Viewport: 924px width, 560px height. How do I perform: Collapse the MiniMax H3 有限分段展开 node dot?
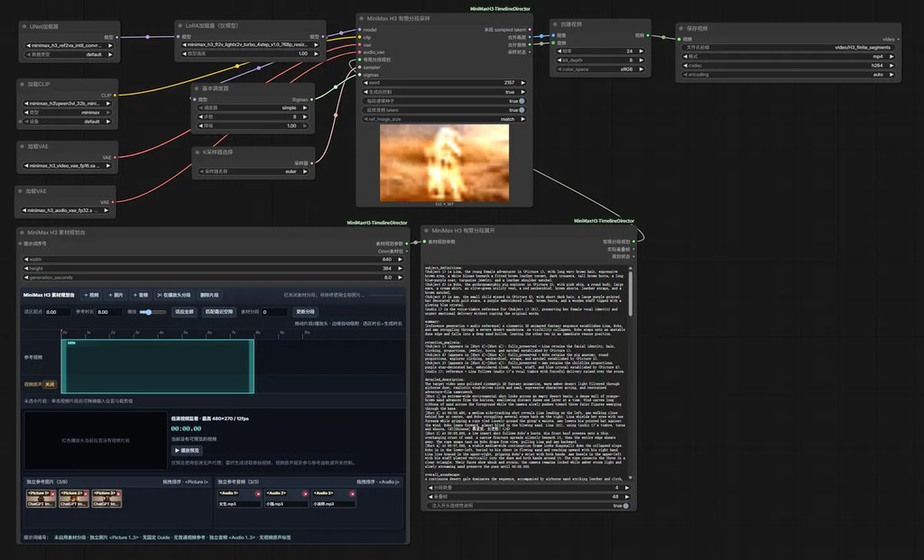[426, 231]
